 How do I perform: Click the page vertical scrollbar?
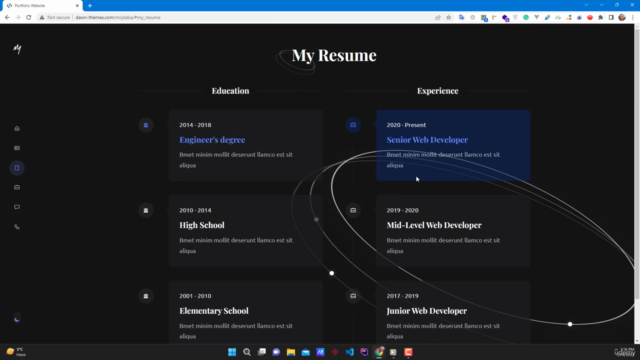click(x=637, y=163)
